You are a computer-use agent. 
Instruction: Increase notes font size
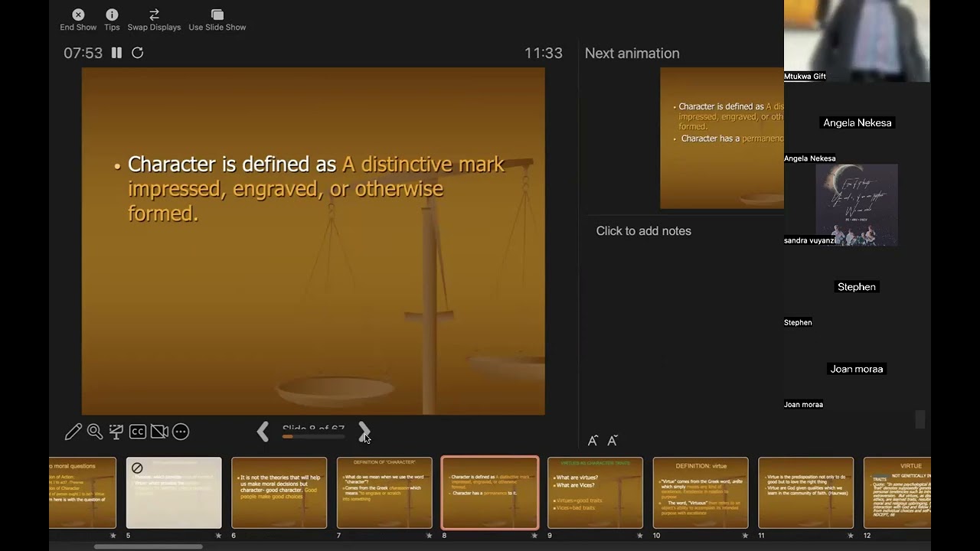[593, 441]
